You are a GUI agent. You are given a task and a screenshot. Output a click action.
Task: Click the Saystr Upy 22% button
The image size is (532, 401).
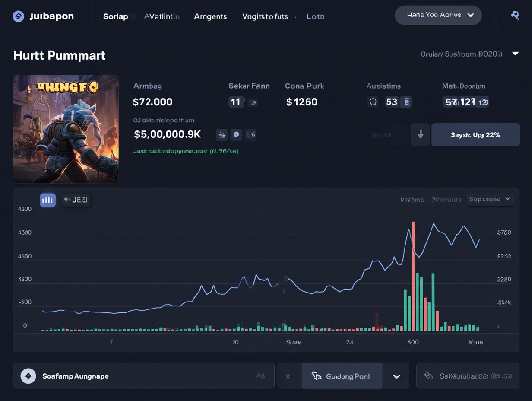coord(475,135)
